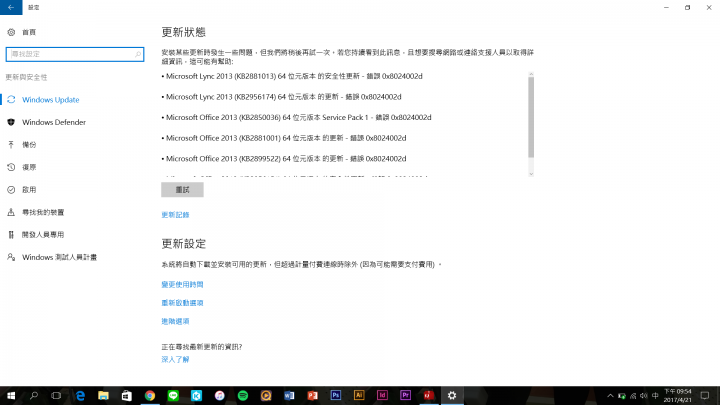This screenshot has height=405, width=720.
Task: Open the 變更使用時間 link
Action: 182,284
